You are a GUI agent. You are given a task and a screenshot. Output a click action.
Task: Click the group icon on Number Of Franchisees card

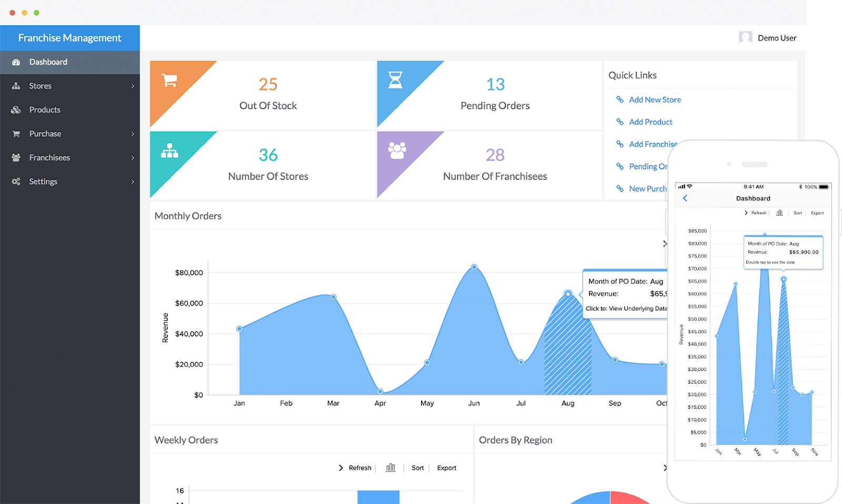(x=397, y=150)
